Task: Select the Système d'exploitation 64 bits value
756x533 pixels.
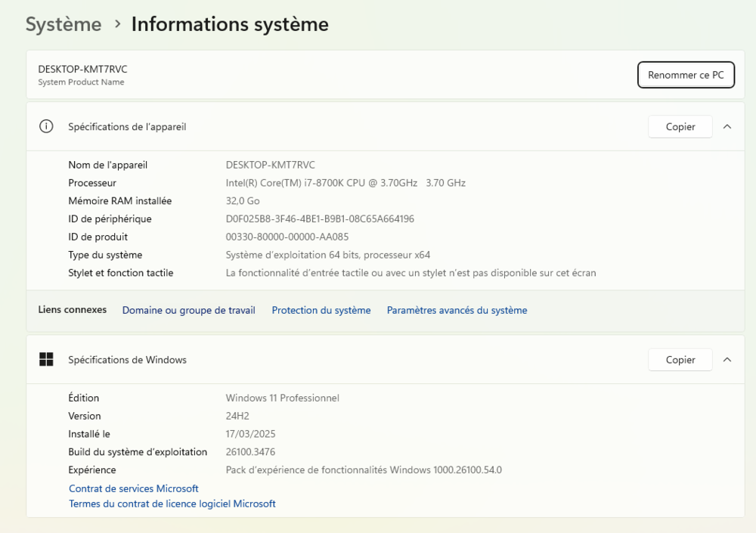Action: click(x=328, y=255)
